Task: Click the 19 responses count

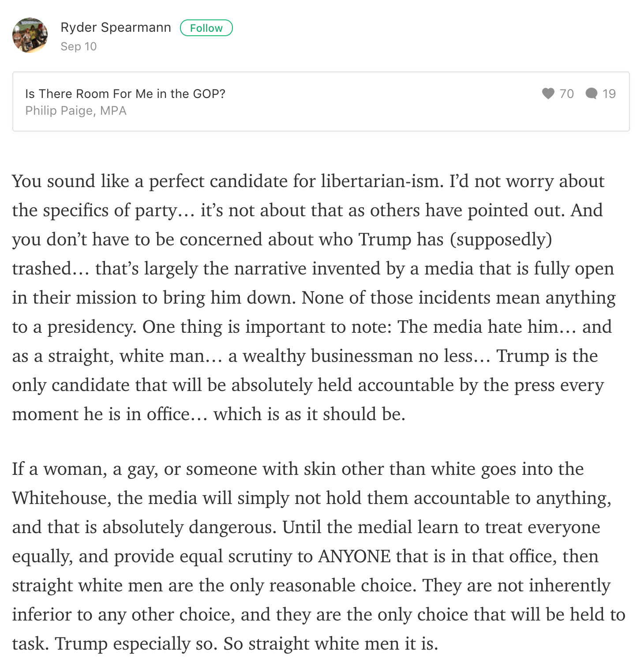Action: [609, 94]
